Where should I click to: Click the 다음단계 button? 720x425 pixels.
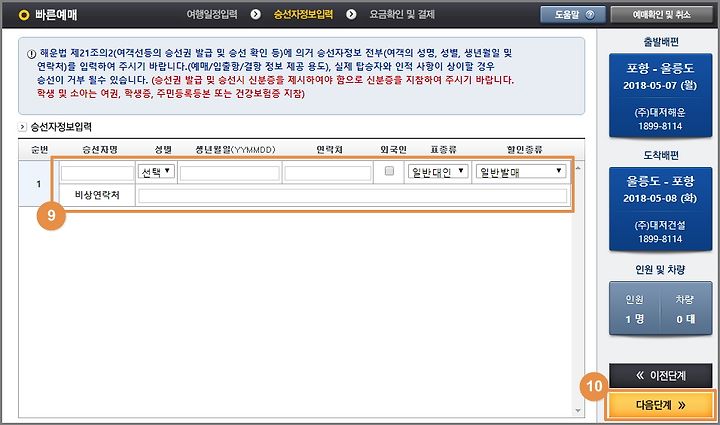point(660,405)
